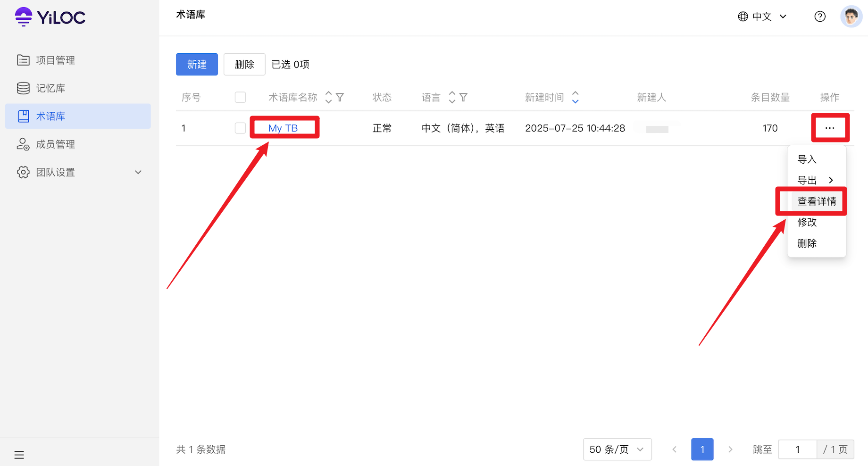The height and width of the screenshot is (466, 868).
Task: Click the 操作 column header
Action: click(830, 97)
